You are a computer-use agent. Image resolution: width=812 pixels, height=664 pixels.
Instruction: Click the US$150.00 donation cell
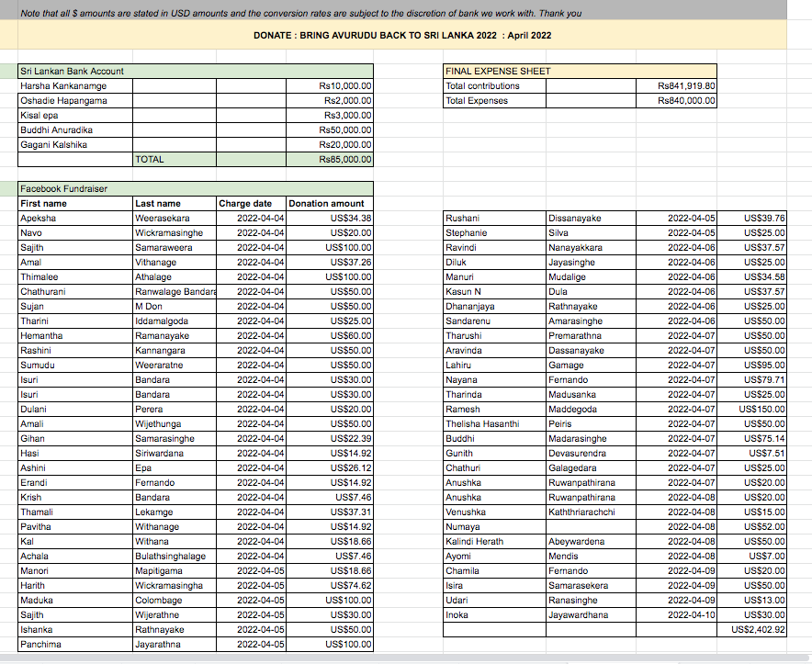pyautogui.click(x=751, y=410)
